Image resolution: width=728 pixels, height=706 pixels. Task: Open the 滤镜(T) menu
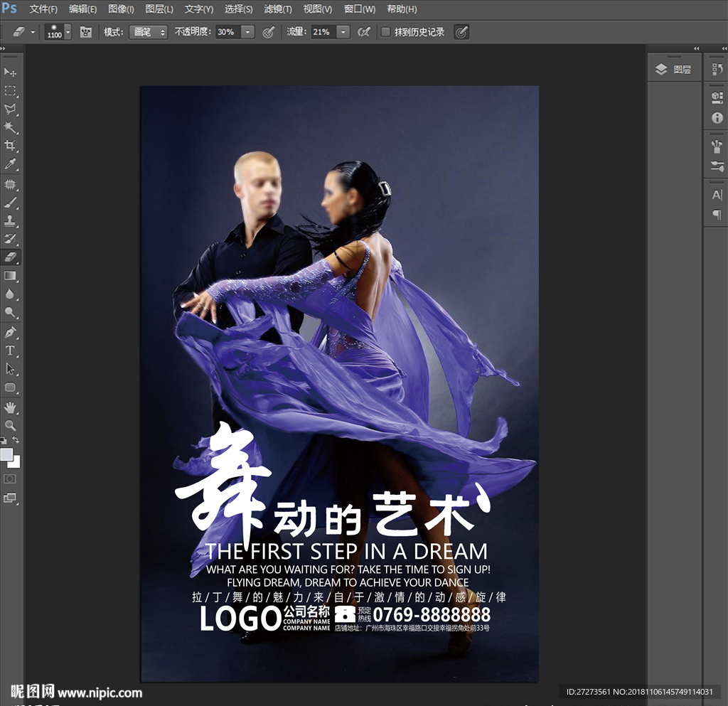(278, 9)
